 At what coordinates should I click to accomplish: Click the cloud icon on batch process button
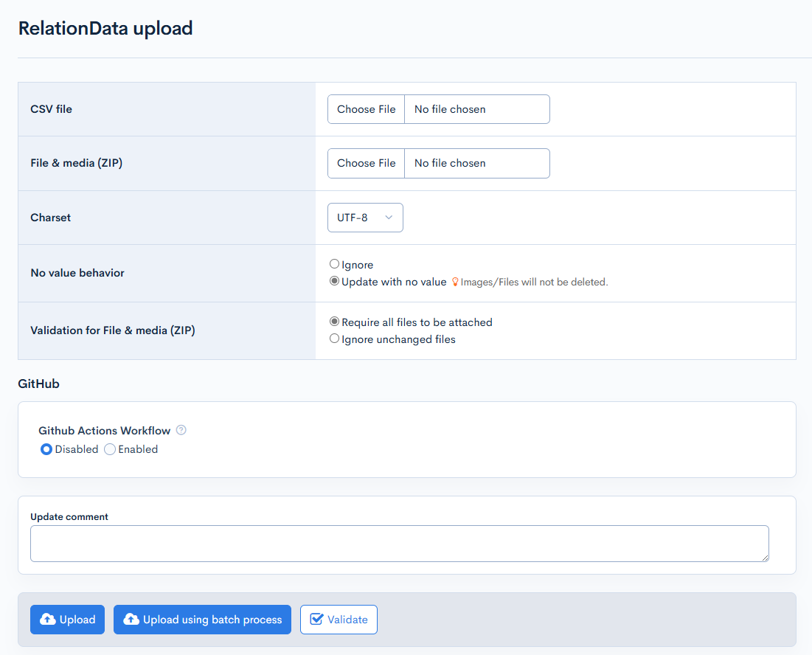(131, 620)
